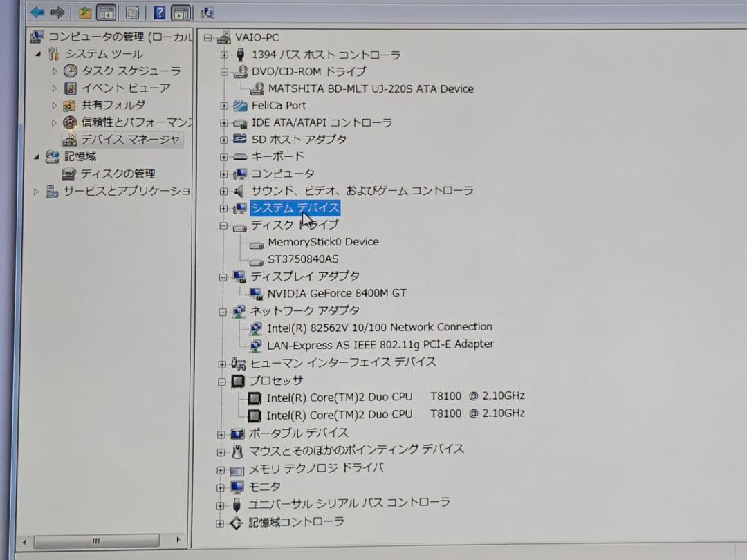Expand the System Devices (システム デバイス) node
747x560 pixels.
point(223,209)
